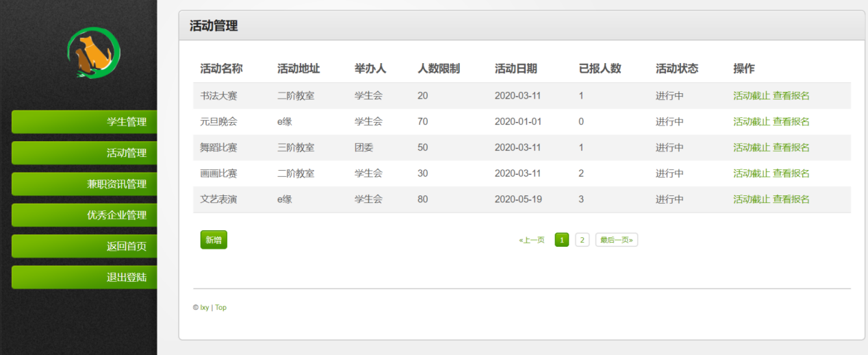Screen dimensions: 868x355
Task: Click 已报人数 value 3 in 文艺表演 row
Action: pyautogui.click(x=581, y=199)
